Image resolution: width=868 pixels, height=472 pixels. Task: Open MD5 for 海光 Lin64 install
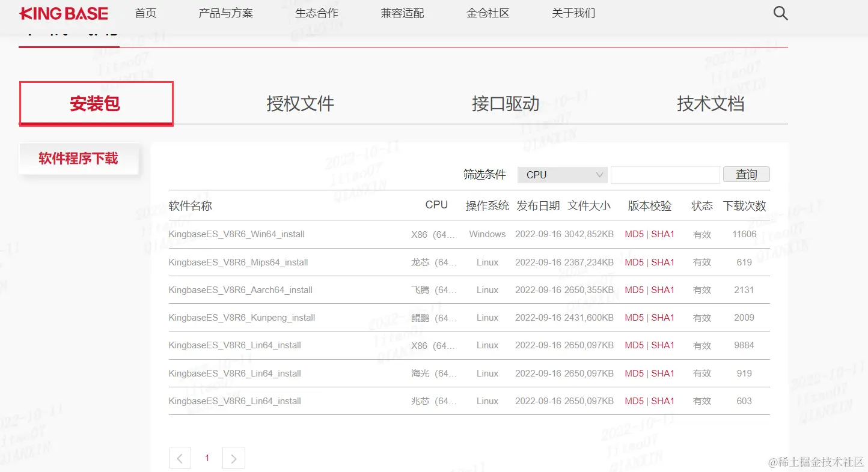634,374
